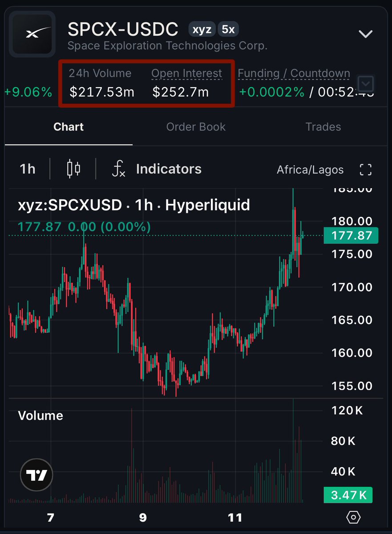Image resolution: width=392 pixels, height=534 pixels.
Task: Click the +9.06% change value
Action: click(28, 92)
